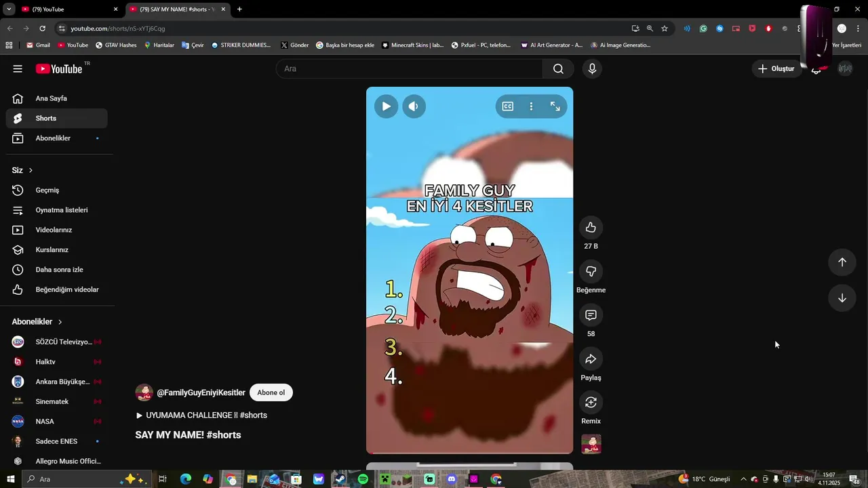868x488 pixels.
Task: Open Spotify from the taskbar
Action: (363, 479)
